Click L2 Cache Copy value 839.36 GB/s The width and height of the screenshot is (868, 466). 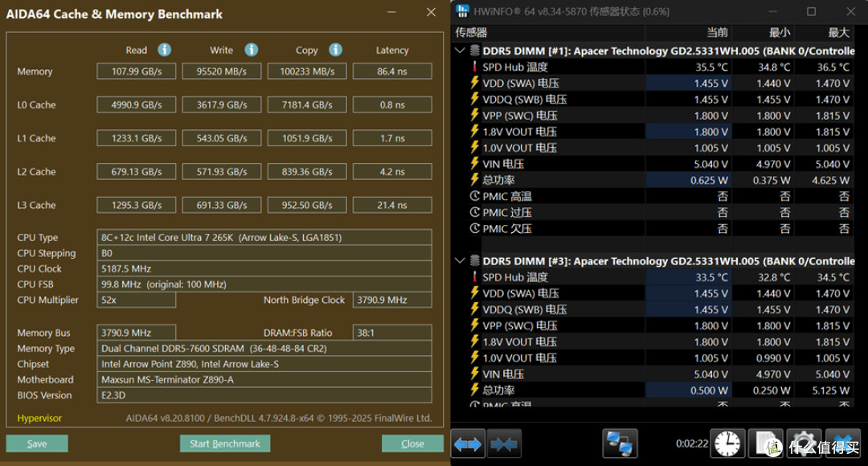(x=307, y=172)
